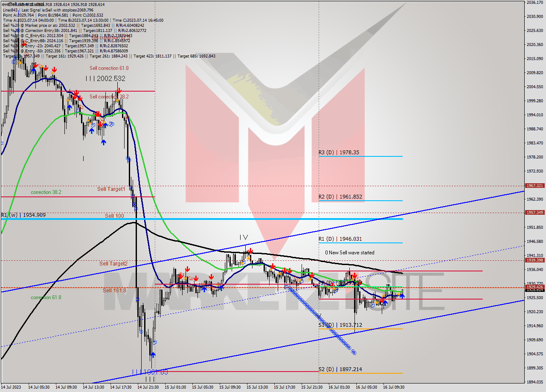Click the '15 Jul 09:30' time label
This screenshot has height=392, width=546.
tap(230, 387)
